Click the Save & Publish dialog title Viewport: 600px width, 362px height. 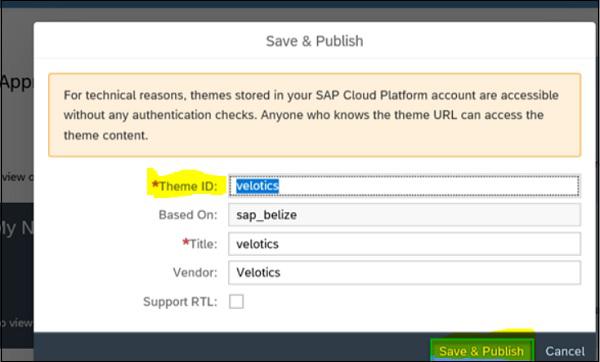click(315, 41)
